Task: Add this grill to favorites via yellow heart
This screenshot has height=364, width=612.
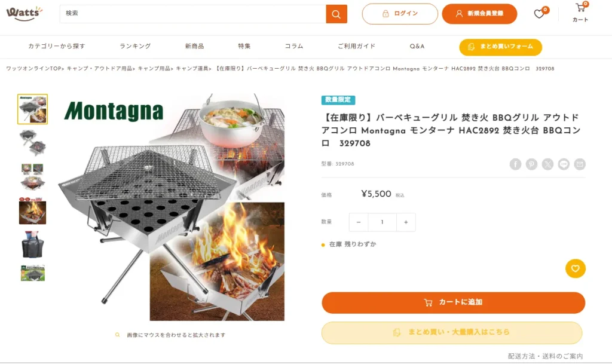Action: 576,269
